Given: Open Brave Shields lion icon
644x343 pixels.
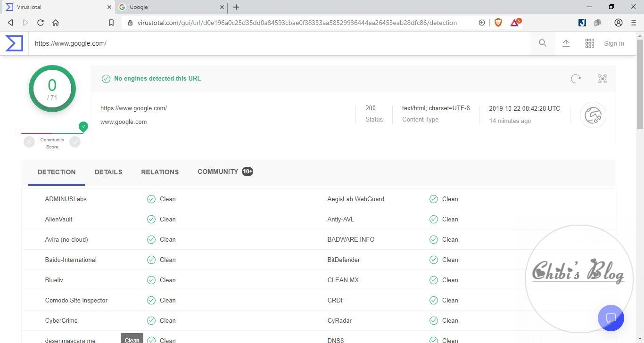Looking at the screenshot, I should [498, 23].
